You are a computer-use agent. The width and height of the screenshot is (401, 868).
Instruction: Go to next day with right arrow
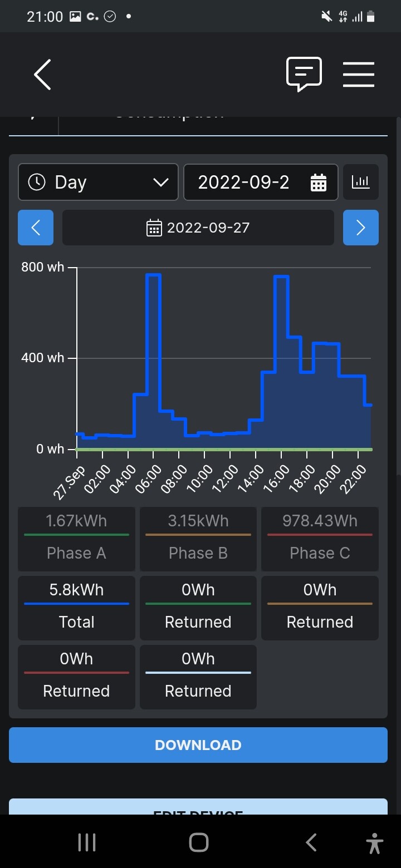click(361, 228)
